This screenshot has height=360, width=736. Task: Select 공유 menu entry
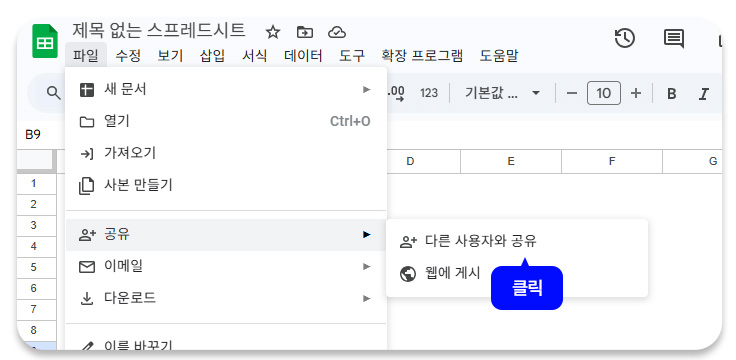(x=226, y=234)
